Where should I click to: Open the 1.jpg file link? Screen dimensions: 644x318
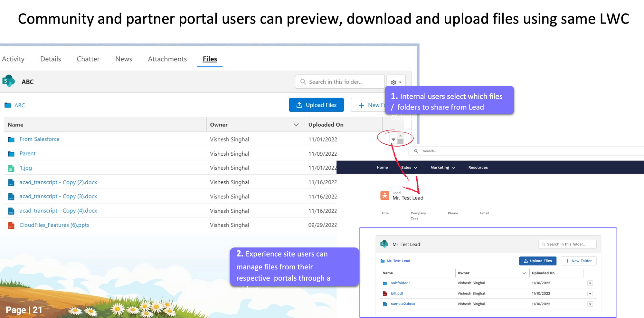click(x=26, y=168)
